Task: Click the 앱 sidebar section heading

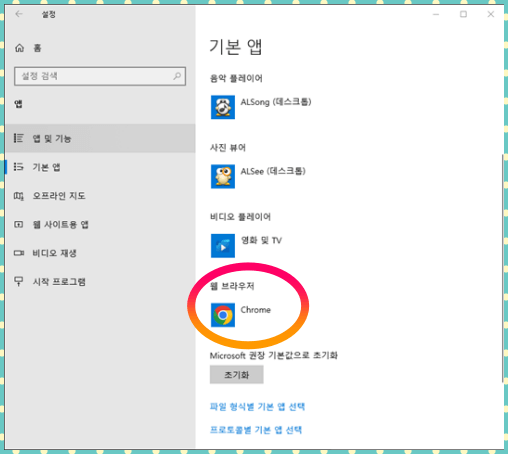Action: 18,104
